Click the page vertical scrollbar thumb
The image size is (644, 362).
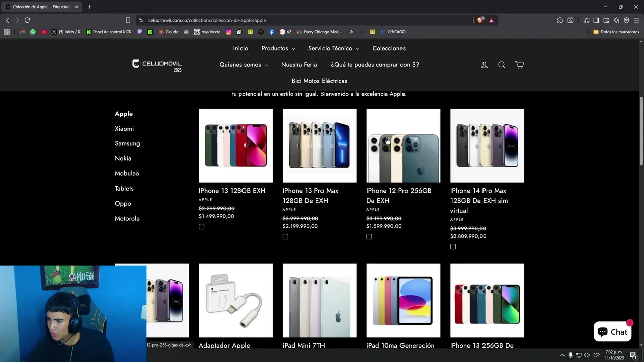click(641, 131)
